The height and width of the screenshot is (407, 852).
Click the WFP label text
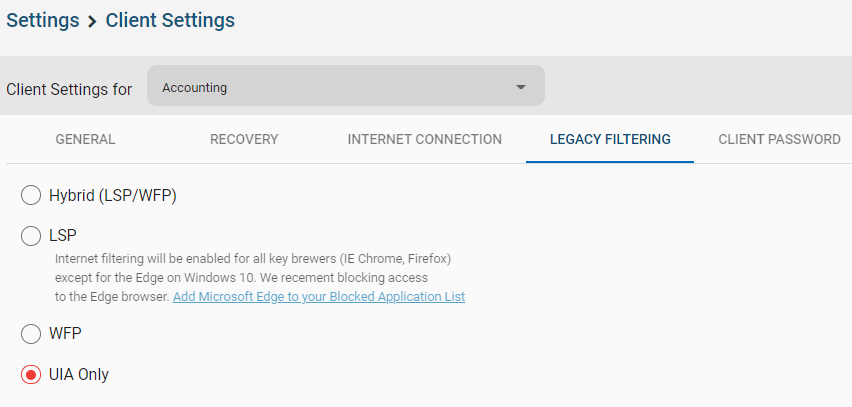click(x=65, y=333)
